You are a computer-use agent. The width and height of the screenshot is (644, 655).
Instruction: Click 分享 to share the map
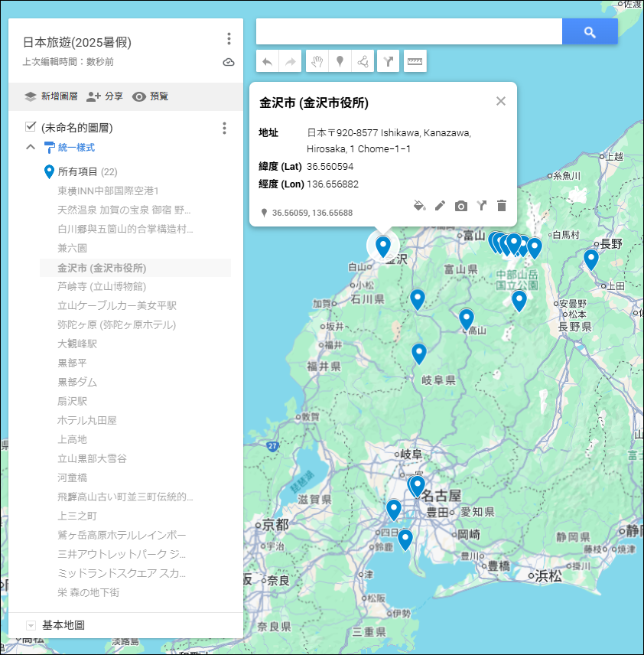pos(107,97)
